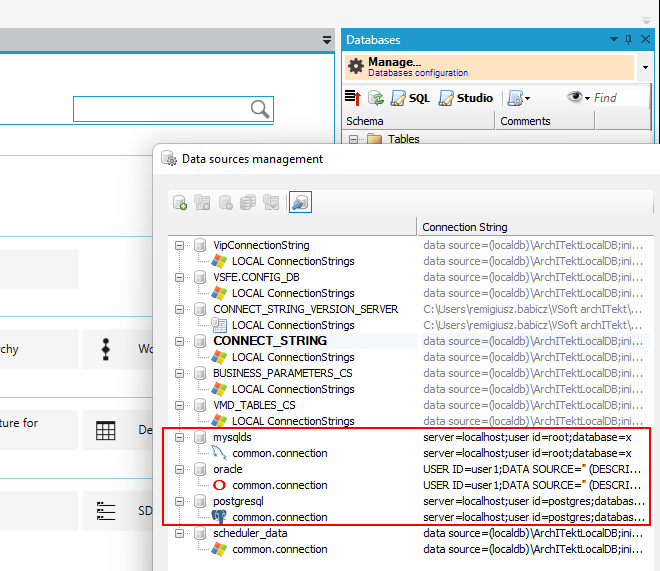Click the add data source icon with green plus

(180, 202)
